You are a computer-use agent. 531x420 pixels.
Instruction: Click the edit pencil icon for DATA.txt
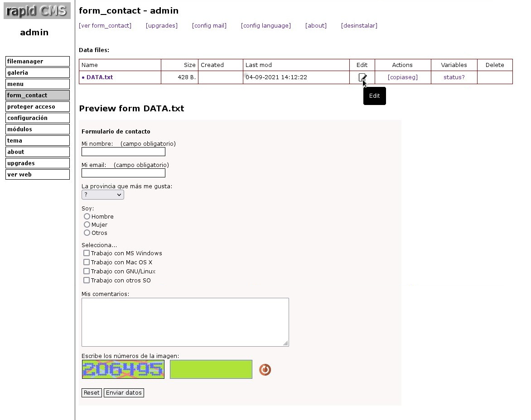coord(362,77)
